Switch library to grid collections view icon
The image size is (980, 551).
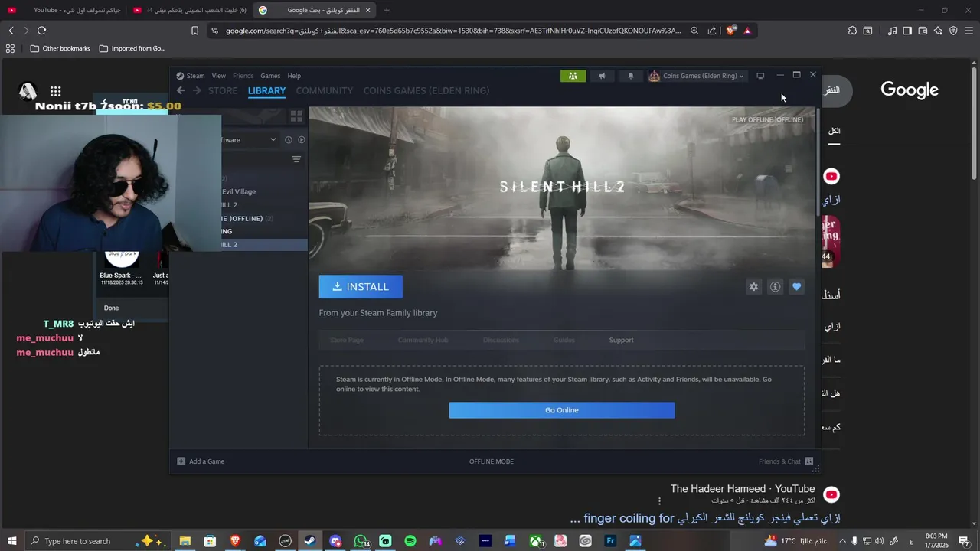pos(296,116)
